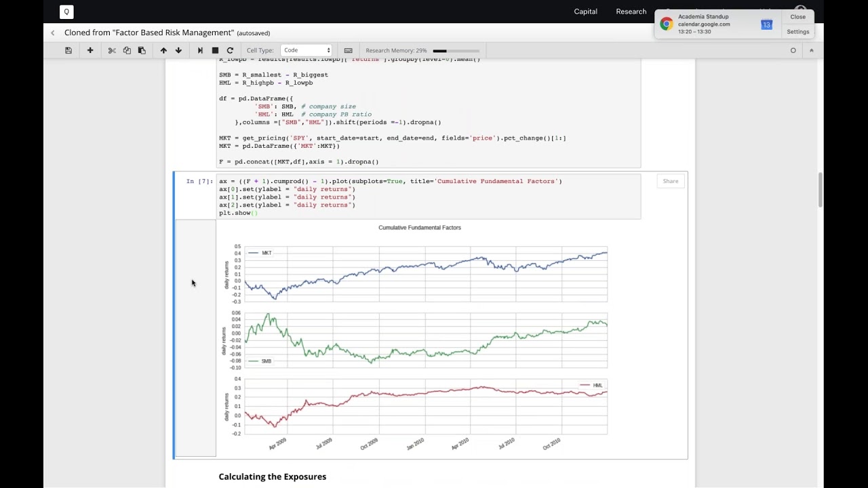Move the cell up with the up arrow
This screenshot has height=488, width=868.
click(163, 50)
